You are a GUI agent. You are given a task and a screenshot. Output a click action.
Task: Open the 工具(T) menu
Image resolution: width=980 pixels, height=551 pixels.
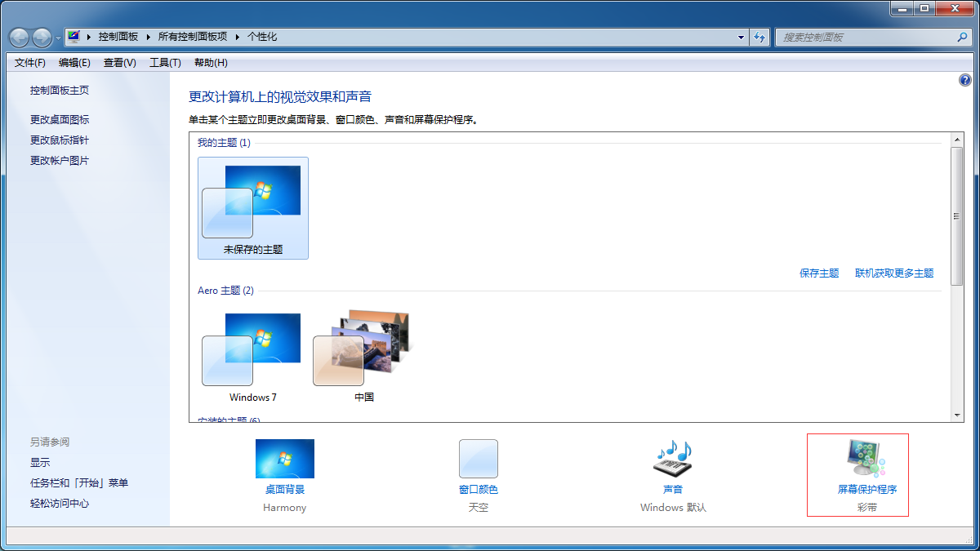point(165,63)
